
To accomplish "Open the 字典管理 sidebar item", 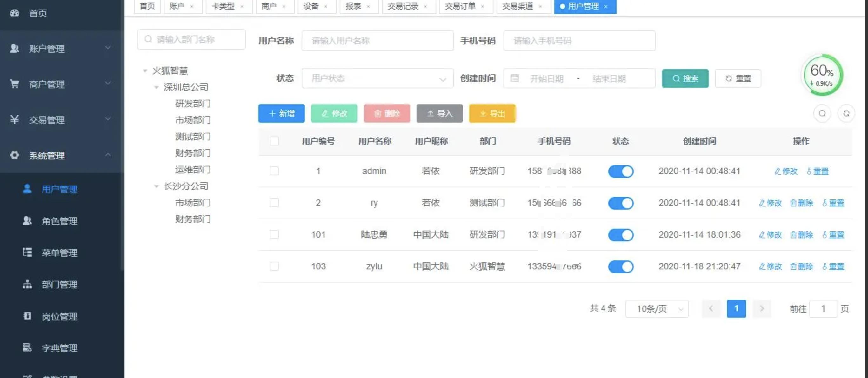I will click(60, 348).
